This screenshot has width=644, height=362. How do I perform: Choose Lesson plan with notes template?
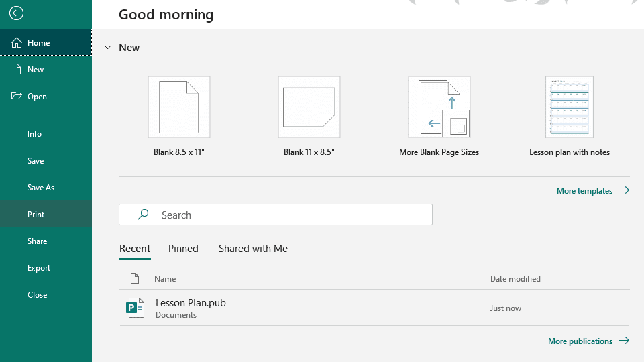[569, 107]
